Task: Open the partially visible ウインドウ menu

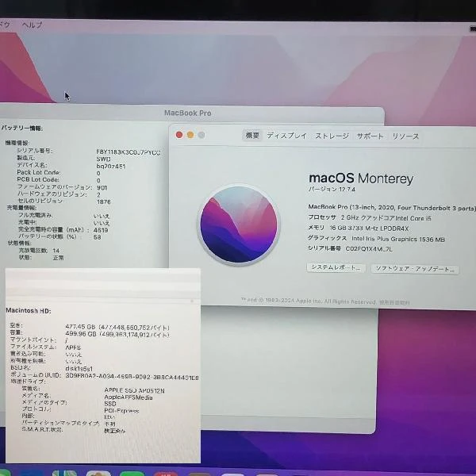Action: (4, 25)
